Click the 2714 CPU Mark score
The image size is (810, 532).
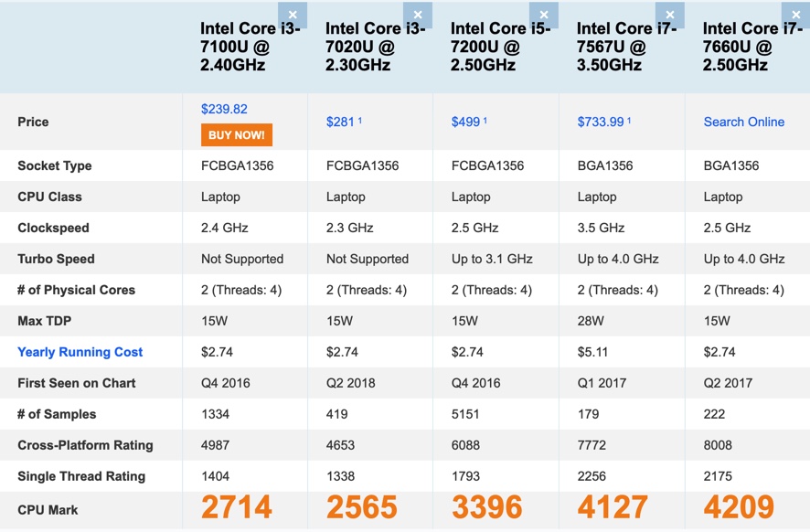point(237,507)
